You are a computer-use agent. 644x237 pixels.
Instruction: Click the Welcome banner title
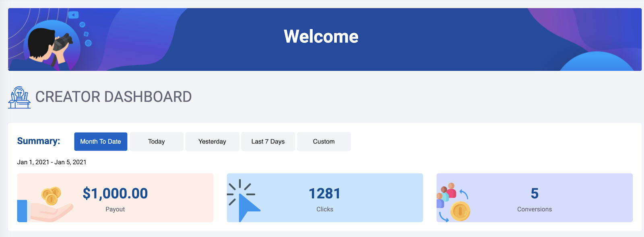(x=321, y=37)
